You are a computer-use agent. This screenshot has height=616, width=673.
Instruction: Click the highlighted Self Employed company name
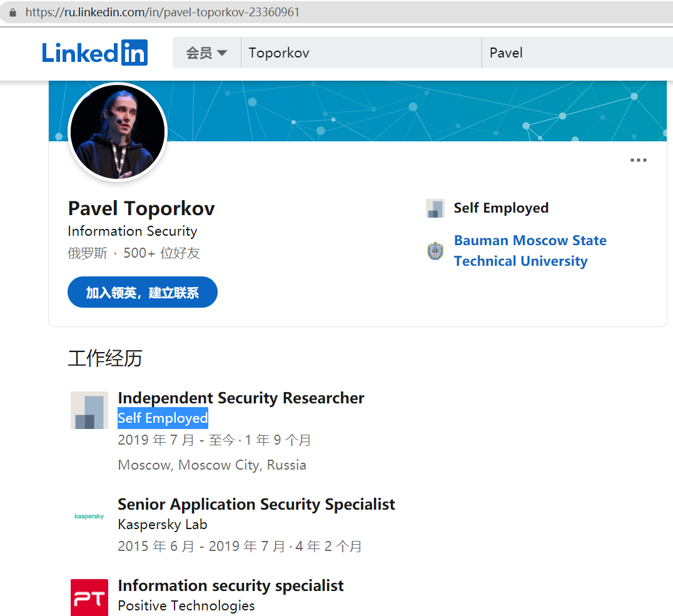pyautogui.click(x=163, y=418)
